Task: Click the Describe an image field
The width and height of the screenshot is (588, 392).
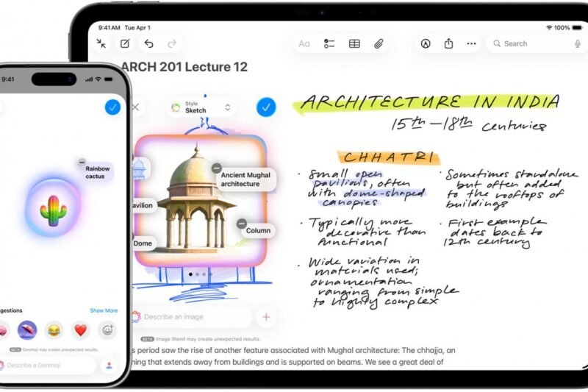Action: tap(191, 317)
